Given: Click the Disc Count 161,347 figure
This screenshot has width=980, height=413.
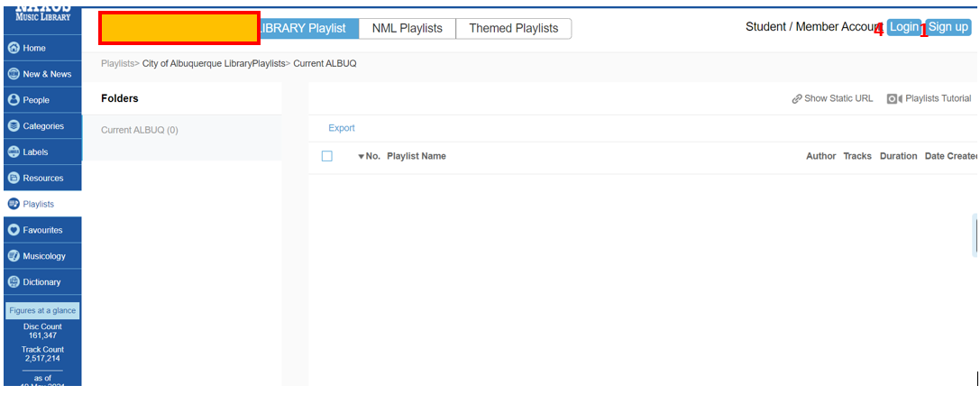Looking at the screenshot, I should (x=42, y=331).
